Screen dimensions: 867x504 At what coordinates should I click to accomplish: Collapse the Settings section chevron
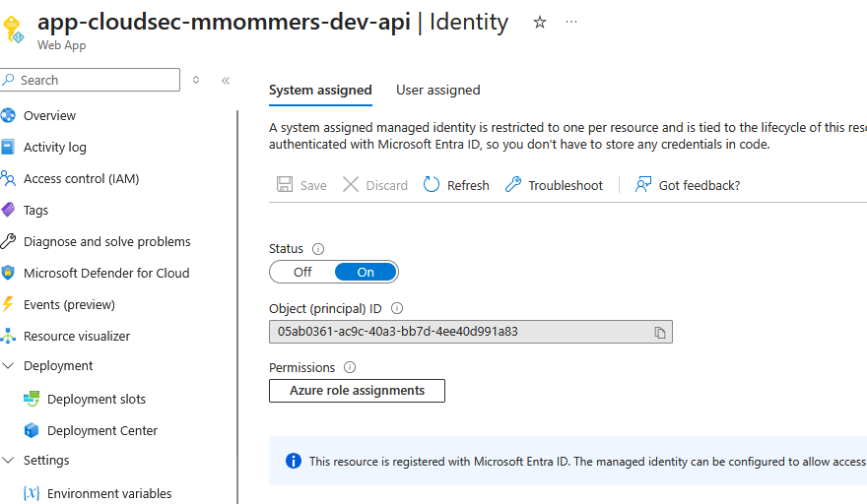pyautogui.click(x=8, y=461)
